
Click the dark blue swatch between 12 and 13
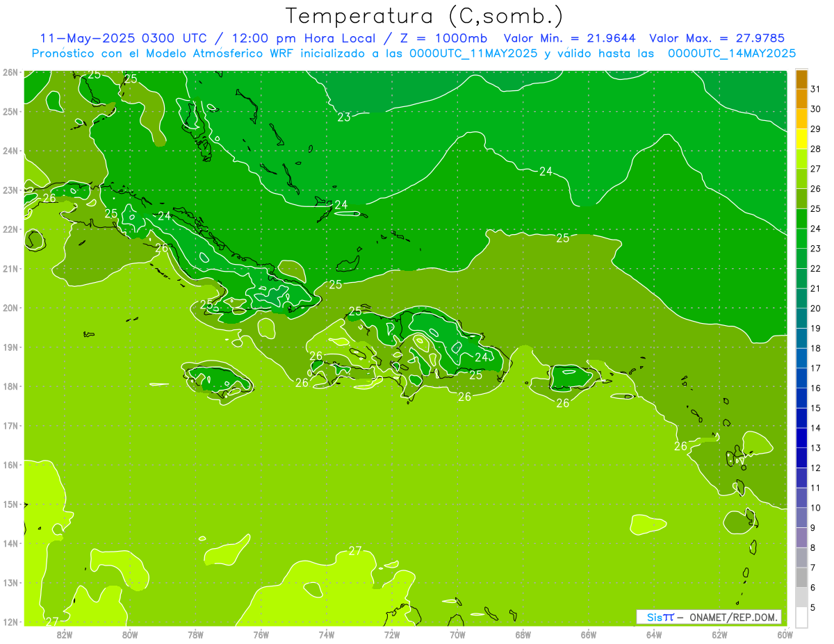tap(801, 457)
